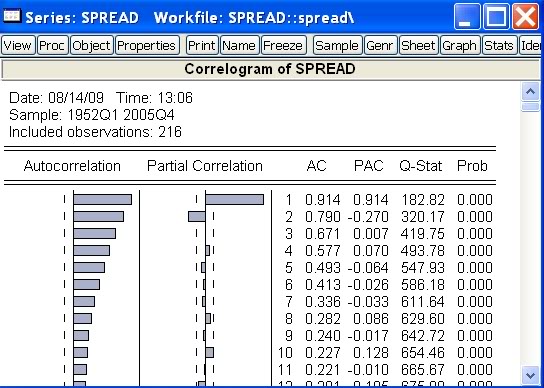The height and width of the screenshot is (388, 544).
Task: Switch to Sheet view
Action: click(419, 45)
